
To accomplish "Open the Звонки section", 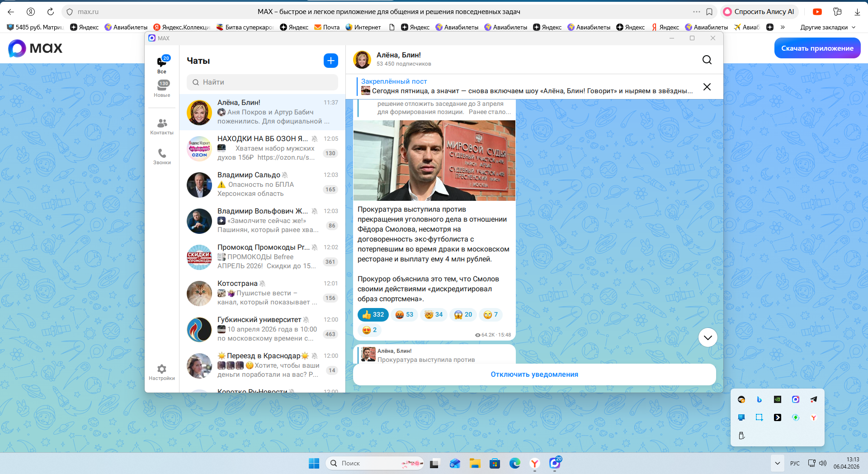I will [x=162, y=156].
